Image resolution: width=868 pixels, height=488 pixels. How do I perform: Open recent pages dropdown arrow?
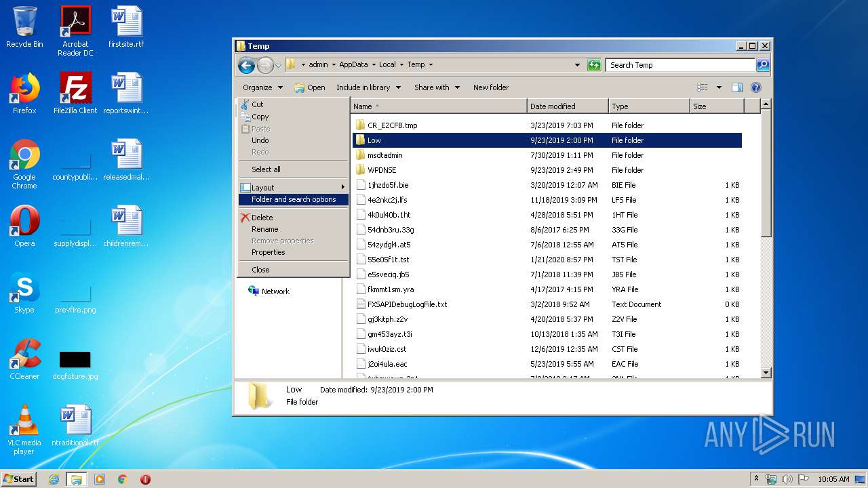pyautogui.click(x=278, y=65)
